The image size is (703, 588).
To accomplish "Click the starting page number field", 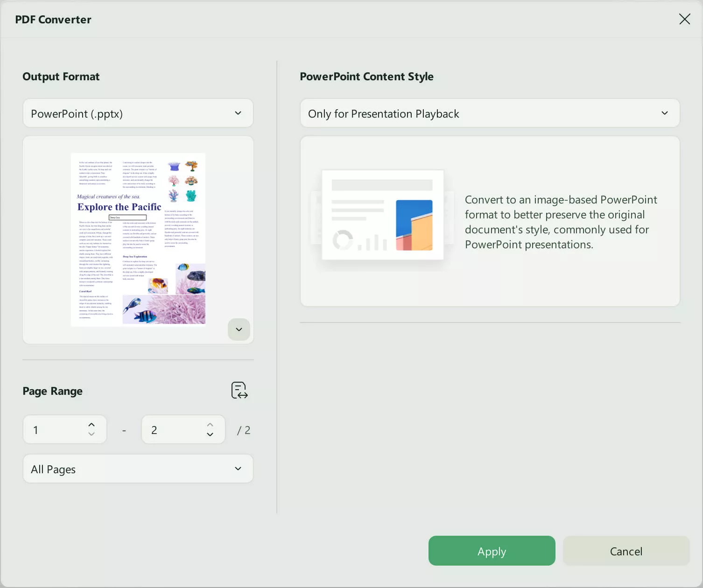I will (56, 429).
